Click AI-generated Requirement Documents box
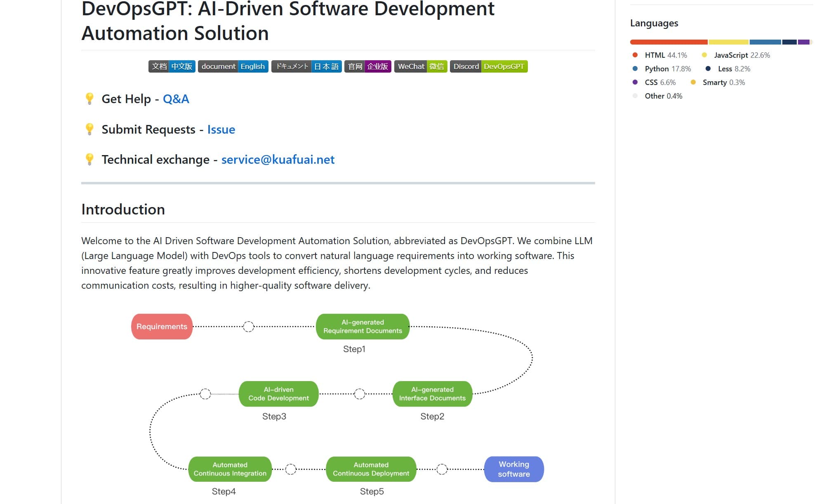The width and height of the screenshot is (838, 504). 363,327
